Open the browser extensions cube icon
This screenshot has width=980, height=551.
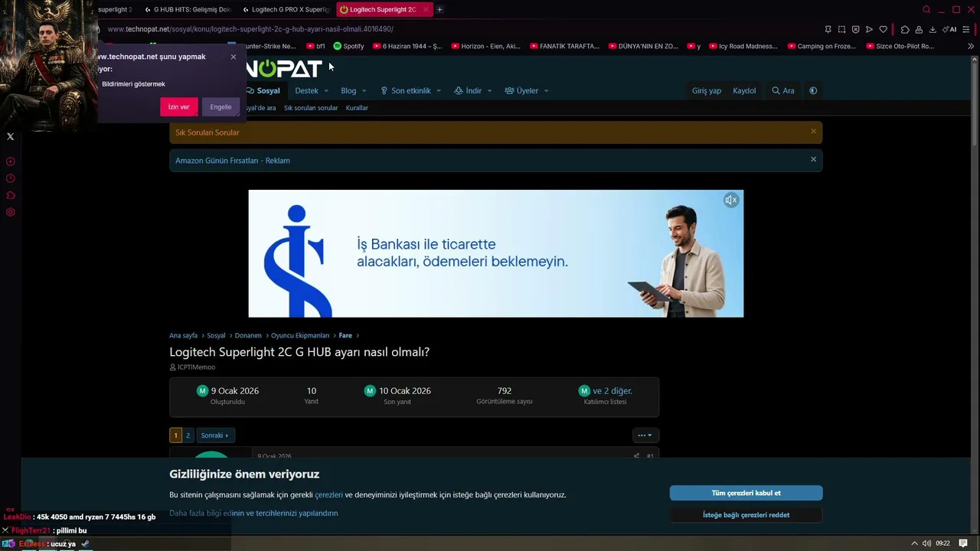[x=905, y=29]
